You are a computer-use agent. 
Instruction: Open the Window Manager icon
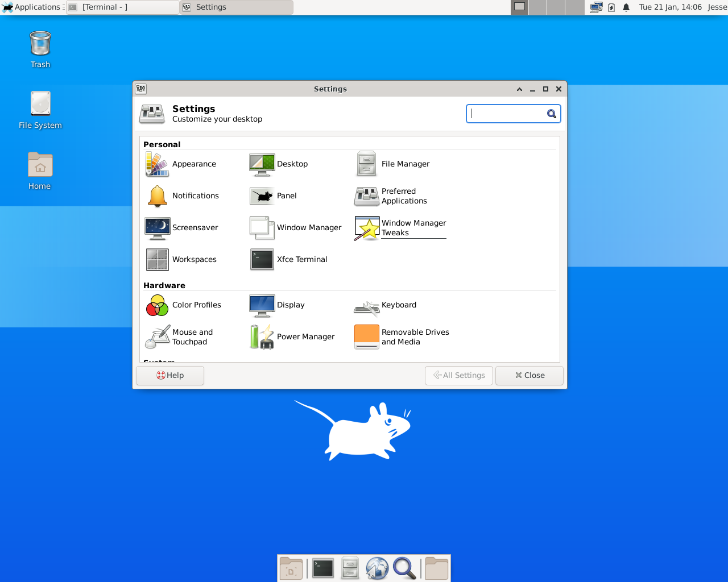point(262,227)
